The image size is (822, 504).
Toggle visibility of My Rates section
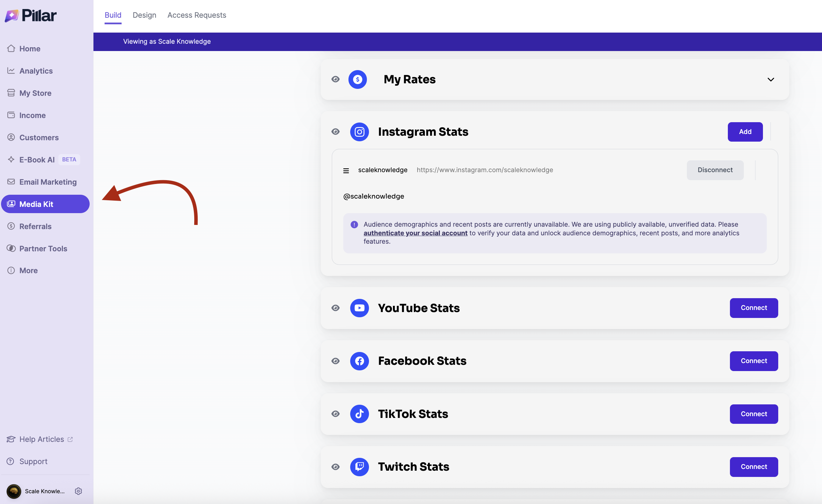335,79
